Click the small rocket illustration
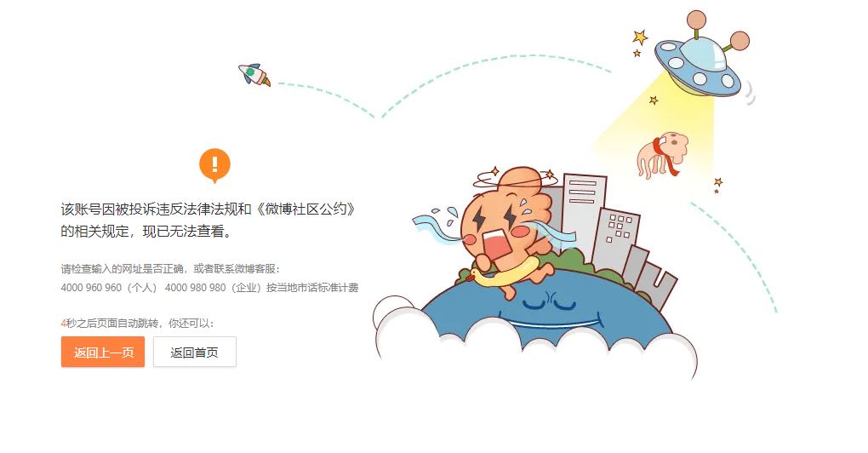The height and width of the screenshot is (453, 868). [x=254, y=75]
